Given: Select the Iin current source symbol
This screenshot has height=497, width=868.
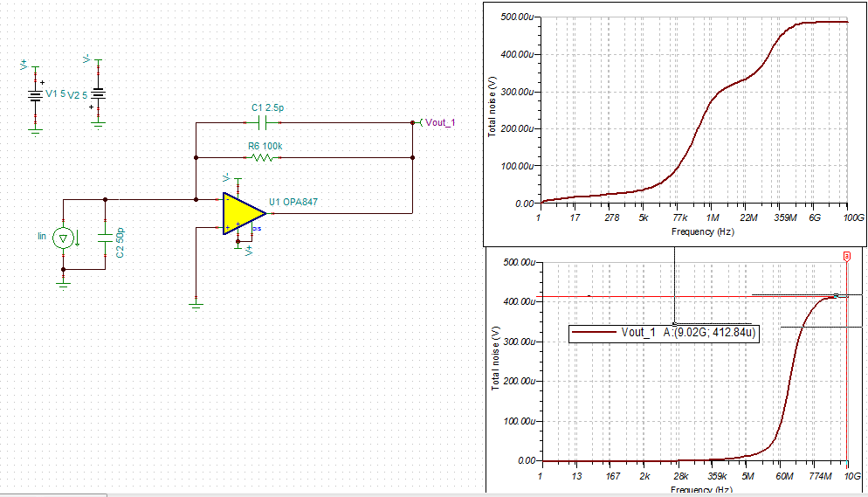Looking at the screenshot, I should coord(63,238).
